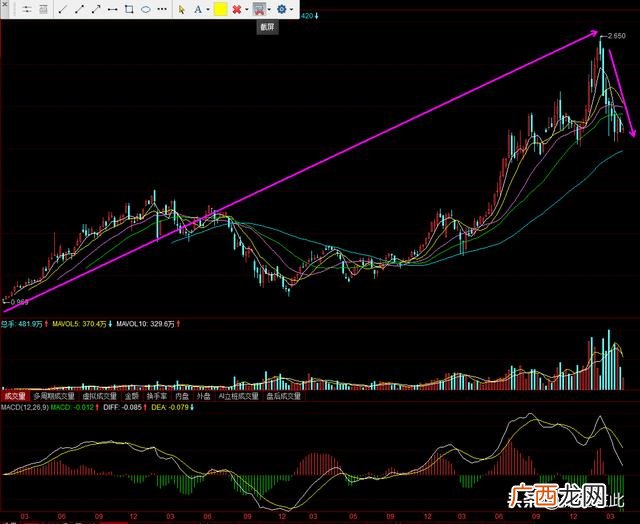
Task: Click the DEA: -0.079 value
Action: (171, 407)
